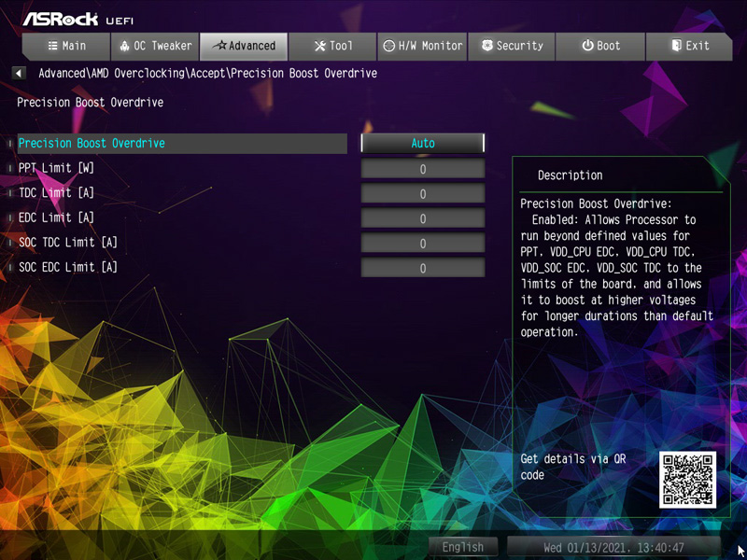Click the wrench icon on Tool tab
The image size is (747, 560).
320,46
